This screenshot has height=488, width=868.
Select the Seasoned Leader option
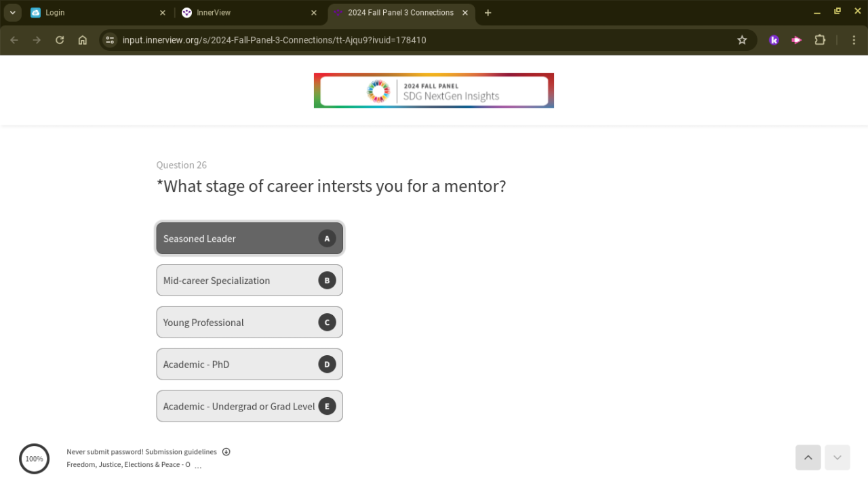tap(250, 239)
